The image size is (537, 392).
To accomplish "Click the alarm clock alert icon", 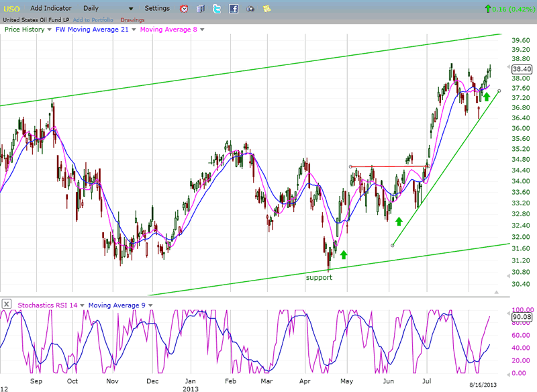I will click(x=185, y=9).
